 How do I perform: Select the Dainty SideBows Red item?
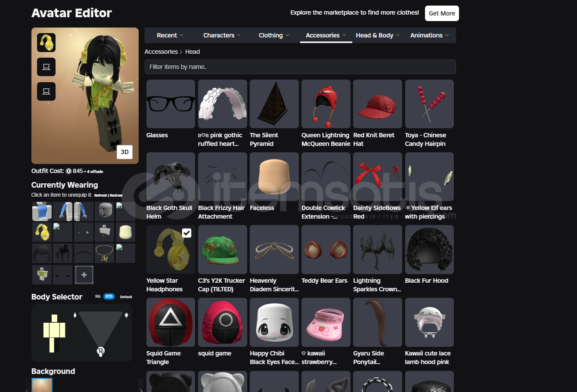pyautogui.click(x=378, y=176)
